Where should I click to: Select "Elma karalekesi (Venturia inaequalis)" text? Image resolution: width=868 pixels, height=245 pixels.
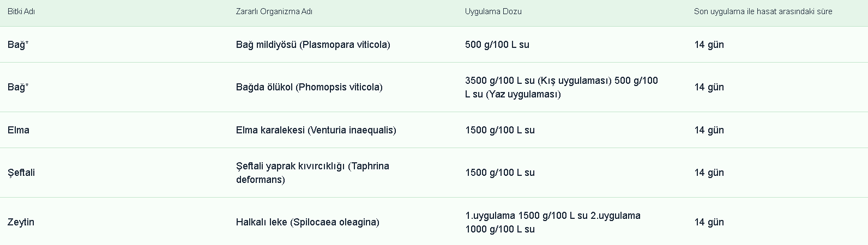(316, 130)
